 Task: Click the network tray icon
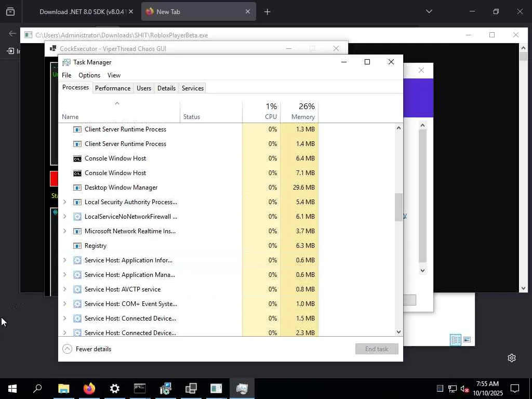pos(453,389)
